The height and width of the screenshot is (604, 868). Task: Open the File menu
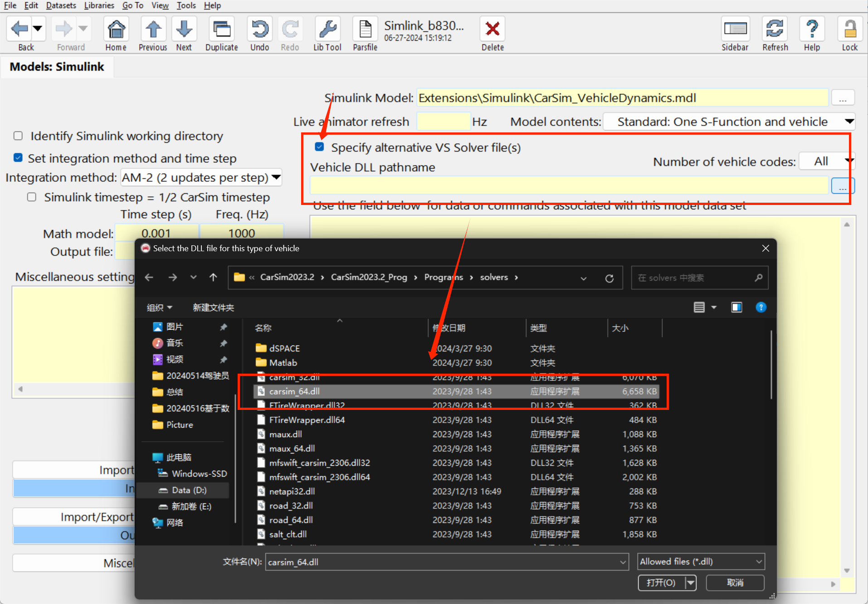[10, 5]
